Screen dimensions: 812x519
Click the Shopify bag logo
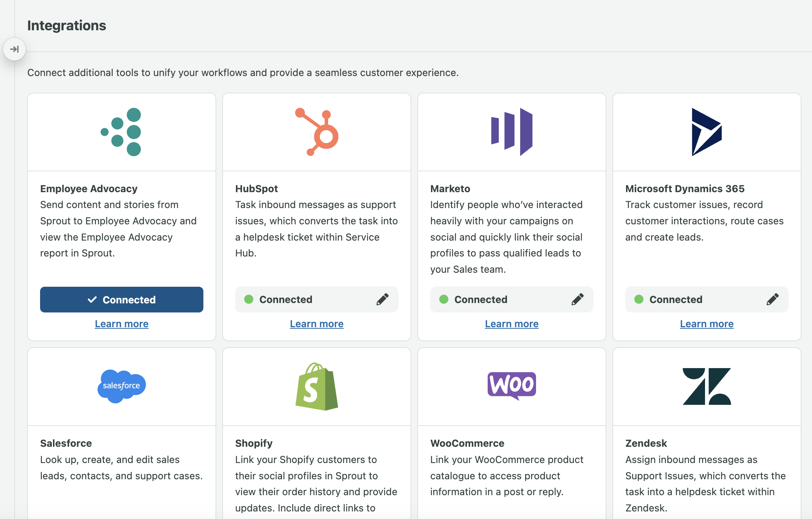pyautogui.click(x=317, y=387)
